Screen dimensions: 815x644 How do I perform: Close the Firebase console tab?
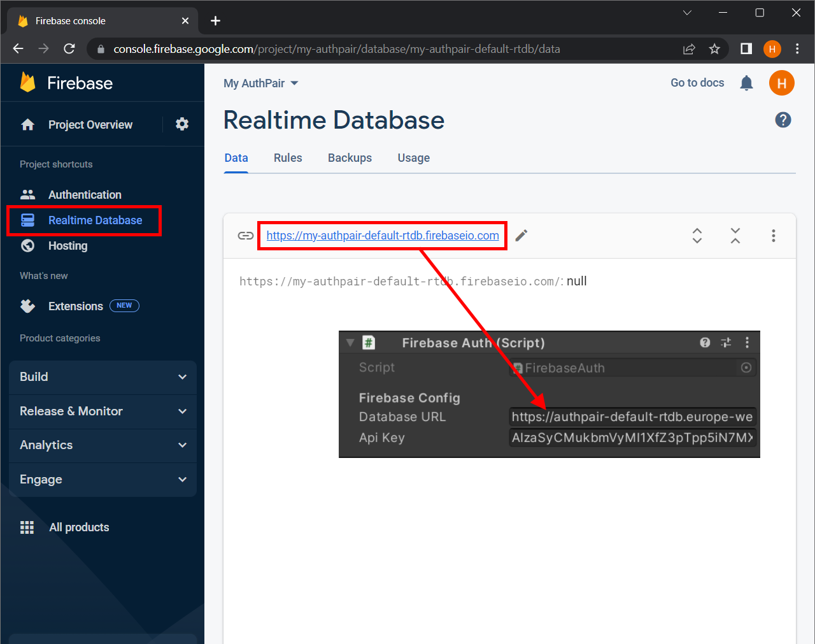[185, 21]
